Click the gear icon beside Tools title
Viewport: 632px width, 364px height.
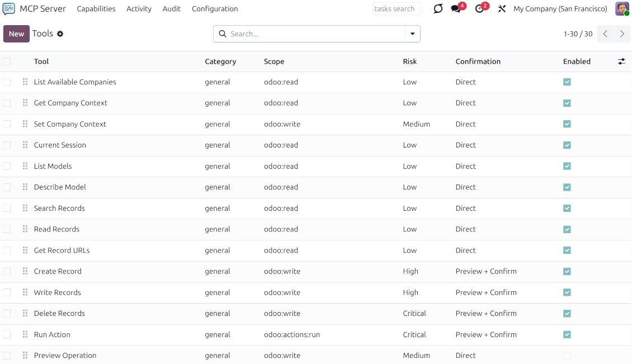60,34
